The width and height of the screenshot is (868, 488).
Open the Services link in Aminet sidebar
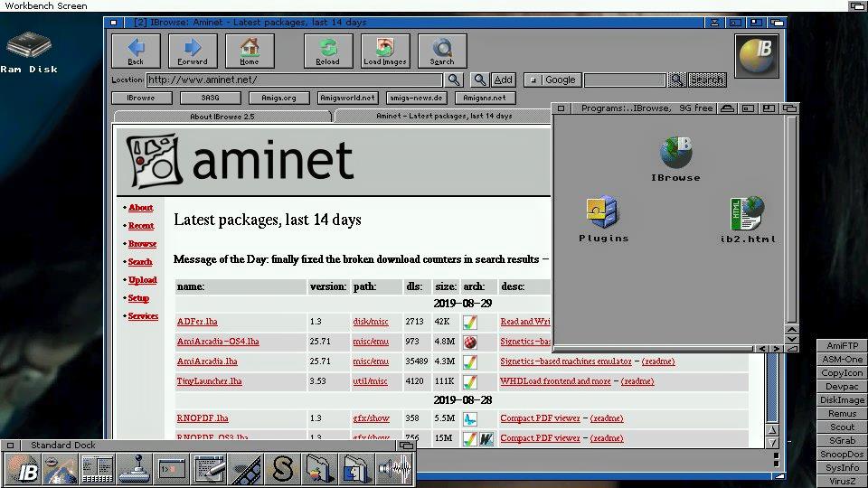click(x=144, y=316)
